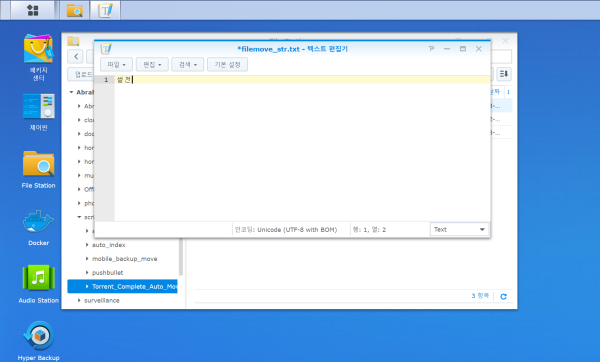Screen dimensions: 600x362
Task: Open column options in File Station header
Action: click(x=508, y=92)
